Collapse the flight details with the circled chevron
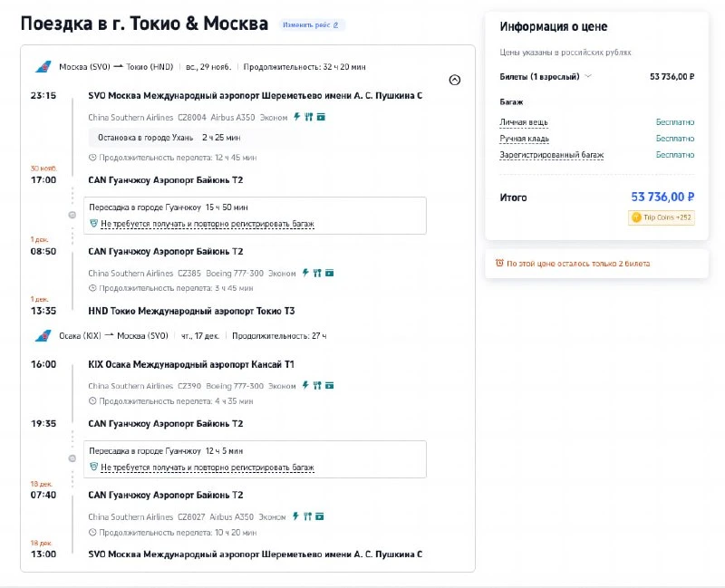725x588 pixels. coord(455,80)
